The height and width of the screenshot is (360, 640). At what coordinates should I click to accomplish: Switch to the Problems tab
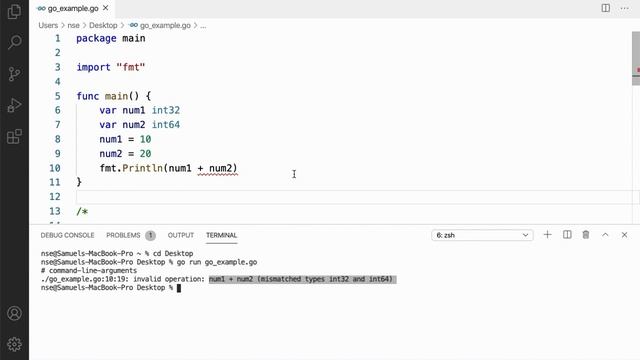(x=123, y=235)
